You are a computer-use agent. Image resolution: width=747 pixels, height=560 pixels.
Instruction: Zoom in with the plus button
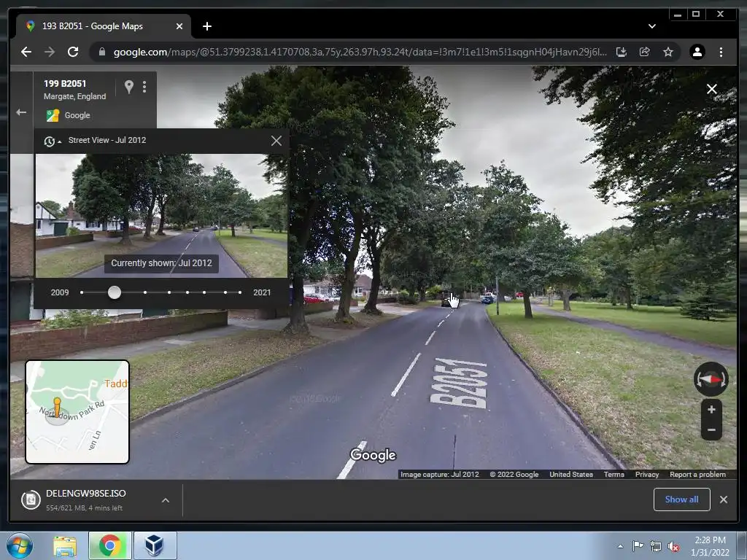(711, 410)
